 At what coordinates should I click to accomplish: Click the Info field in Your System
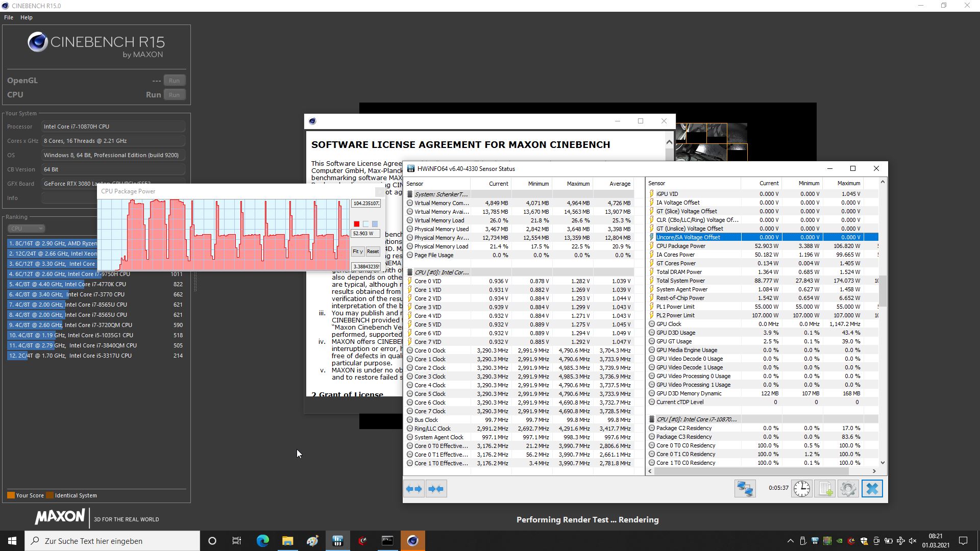point(113,198)
